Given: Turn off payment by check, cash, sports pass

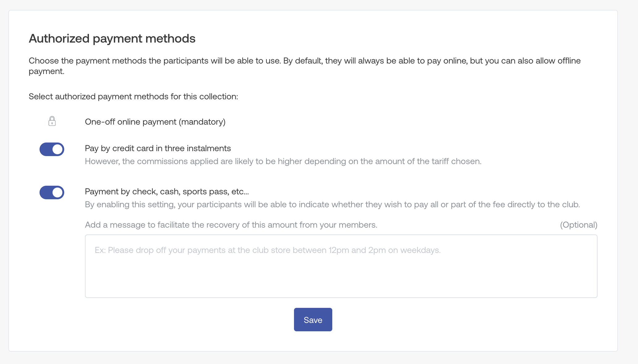Looking at the screenshot, I should pyautogui.click(x=52, y=192).
